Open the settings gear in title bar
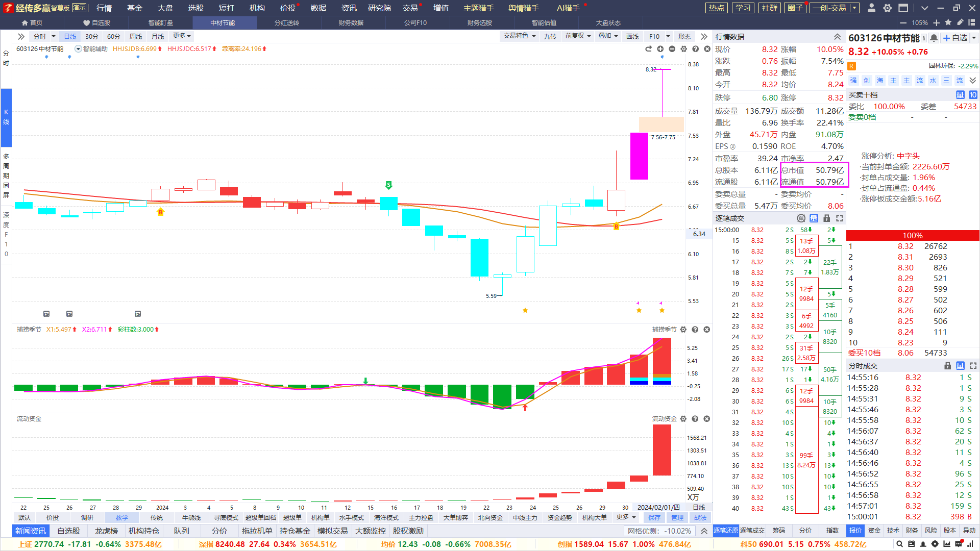Screen dimensions: 980x551 (888, 8)
